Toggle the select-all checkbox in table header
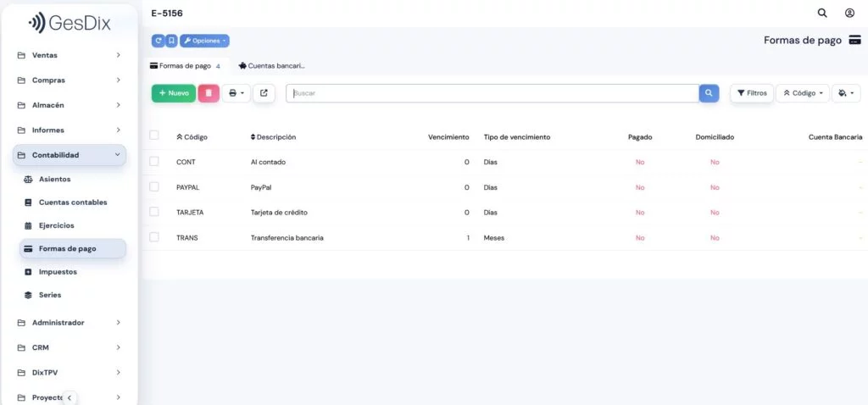Image resolution: width=868 pixels, height=405 pixels. (154, 135)
